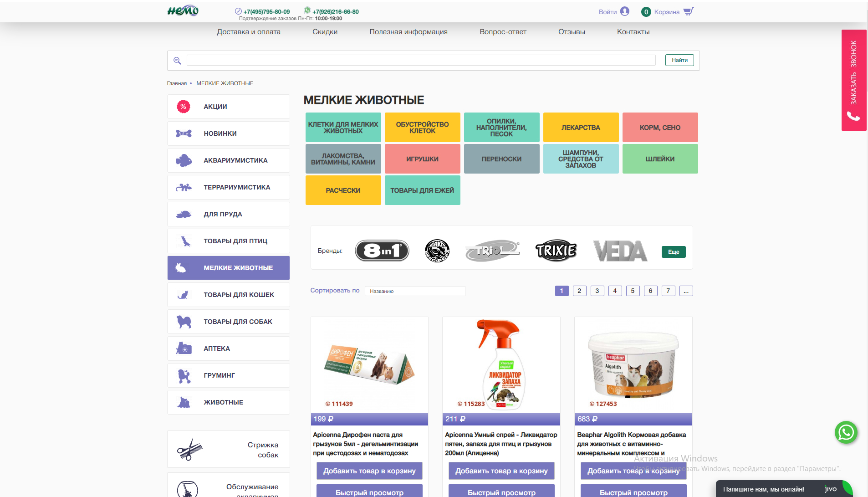
Task: Click the shopping cart icon
Action: 689,11
